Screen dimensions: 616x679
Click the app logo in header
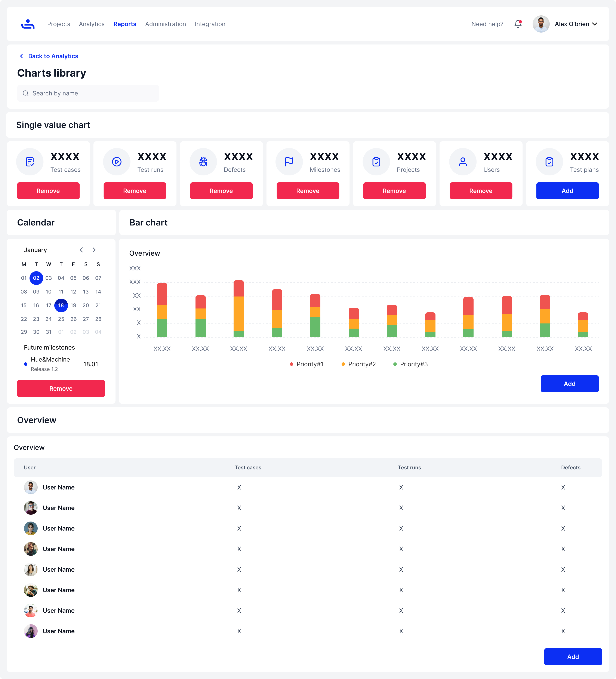coord(28,24)
